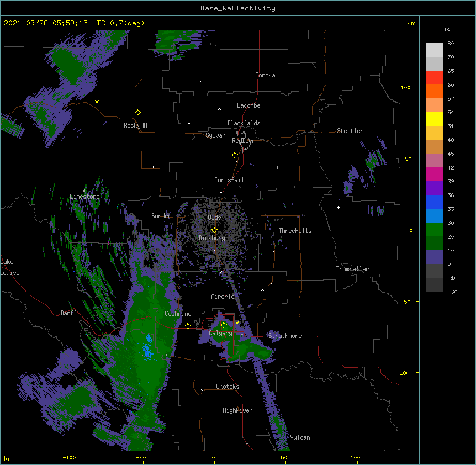Select the ThreeHills label

pos(295,231)
